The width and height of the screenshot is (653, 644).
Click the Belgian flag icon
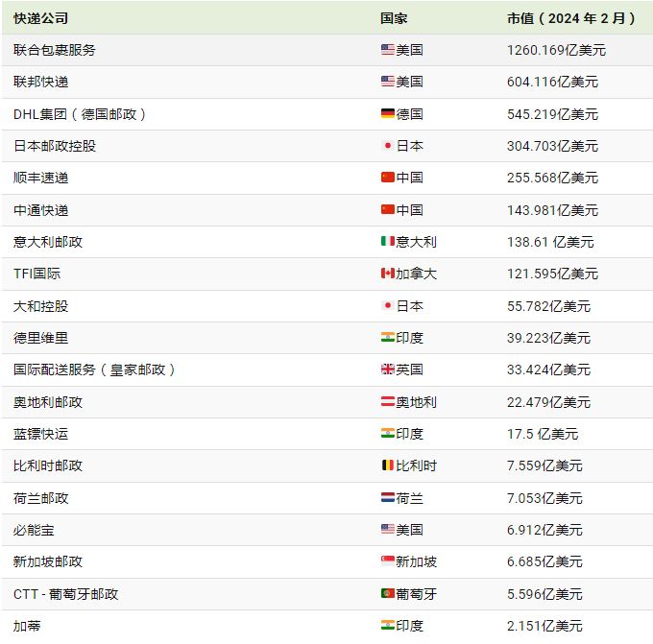[388, 465]
